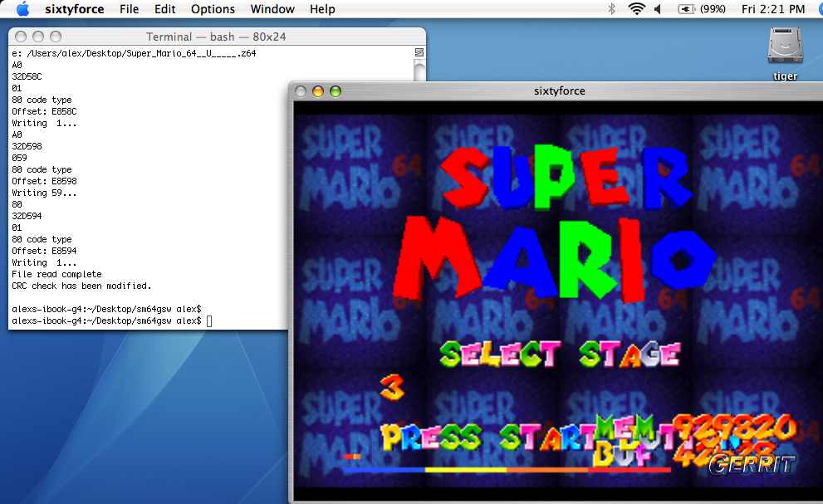Open the Apple menu
The image size is (823, 504).
coord(22,9)
